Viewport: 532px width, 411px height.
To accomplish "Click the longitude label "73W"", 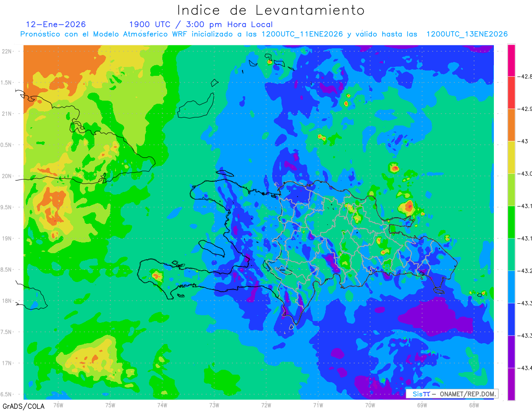I will 214,405.
